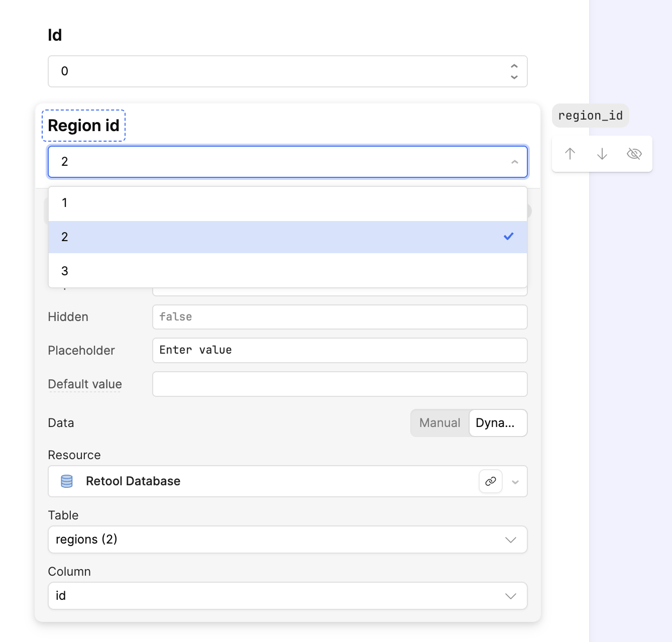The image size is (672, 642).
Task: Click the Hidden field showing false
Action: (x=340, y=317)
